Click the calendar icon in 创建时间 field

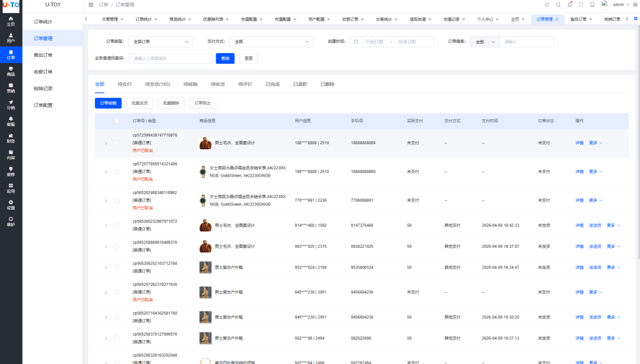(x=356, y=42)
